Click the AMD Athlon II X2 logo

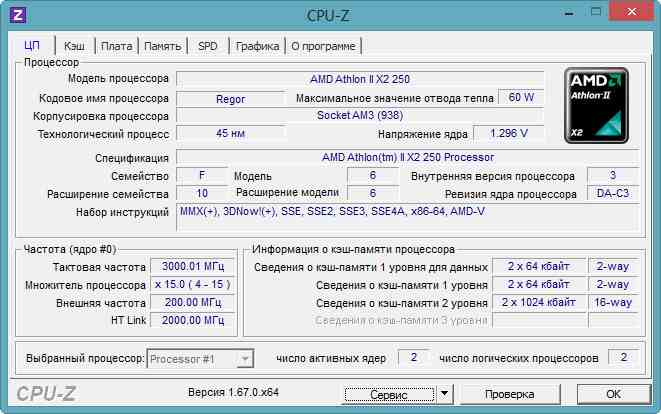pyautogui.click(x=596, y=105)
